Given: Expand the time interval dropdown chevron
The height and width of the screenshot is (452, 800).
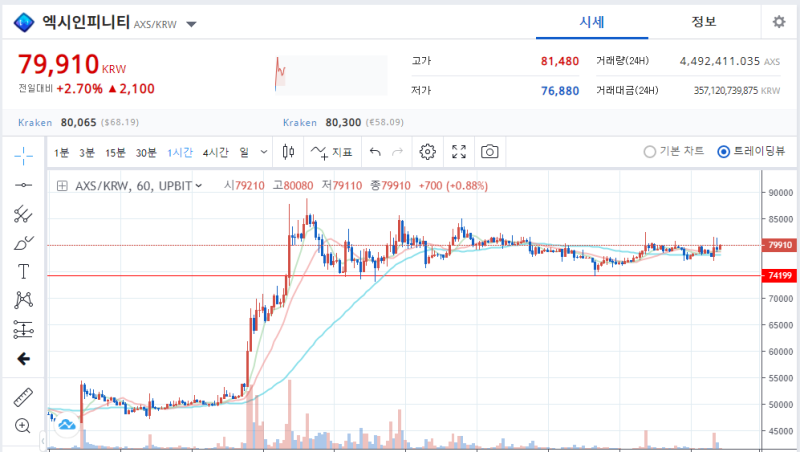Looking at the screenshot, I should (264, 152).
